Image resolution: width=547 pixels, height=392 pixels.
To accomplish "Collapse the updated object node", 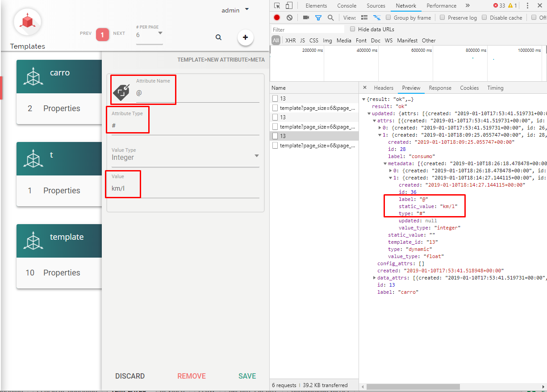I will tap(369, 113).
